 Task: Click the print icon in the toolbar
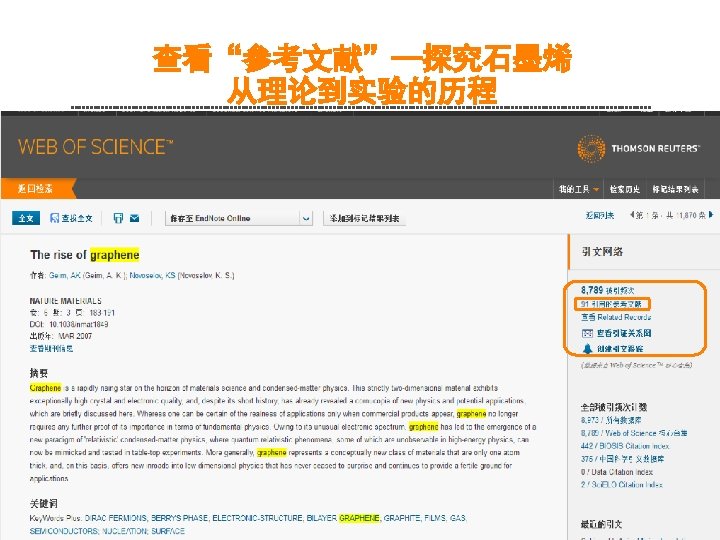(x=118, y=218)
